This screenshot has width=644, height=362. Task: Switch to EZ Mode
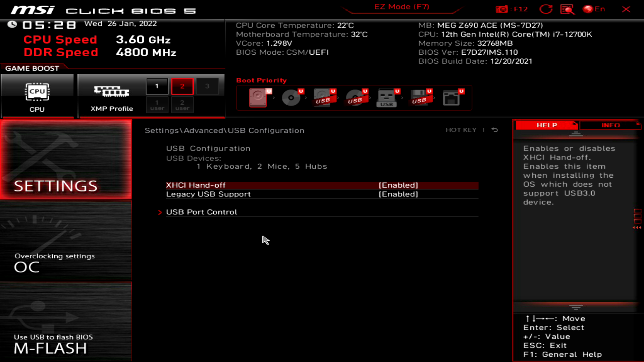pos(401,6)
